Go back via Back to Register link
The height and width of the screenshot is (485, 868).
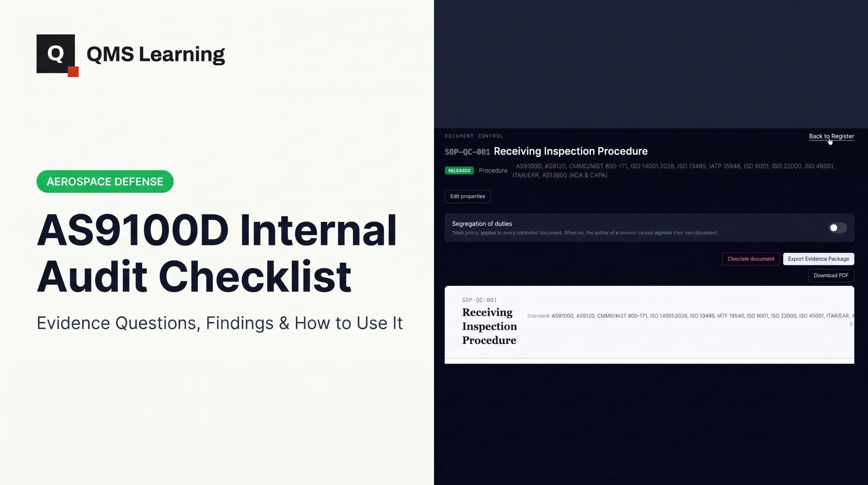point(831,136)
